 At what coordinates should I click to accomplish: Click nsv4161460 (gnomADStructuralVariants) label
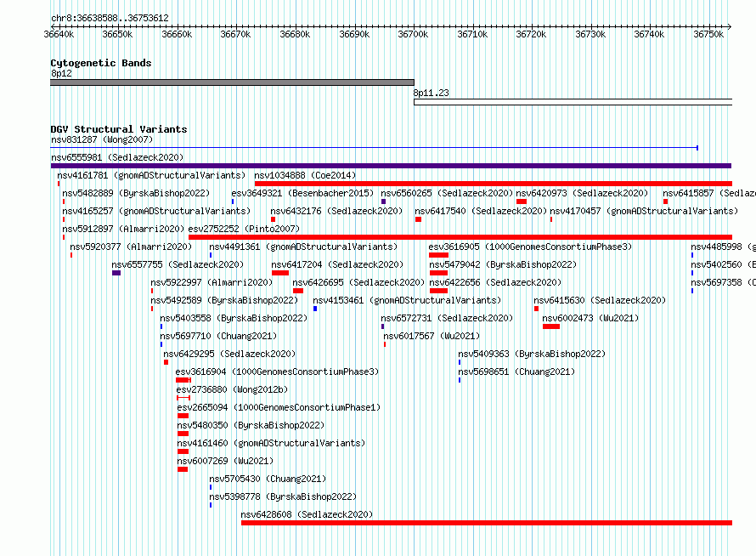tap(271, 443)
